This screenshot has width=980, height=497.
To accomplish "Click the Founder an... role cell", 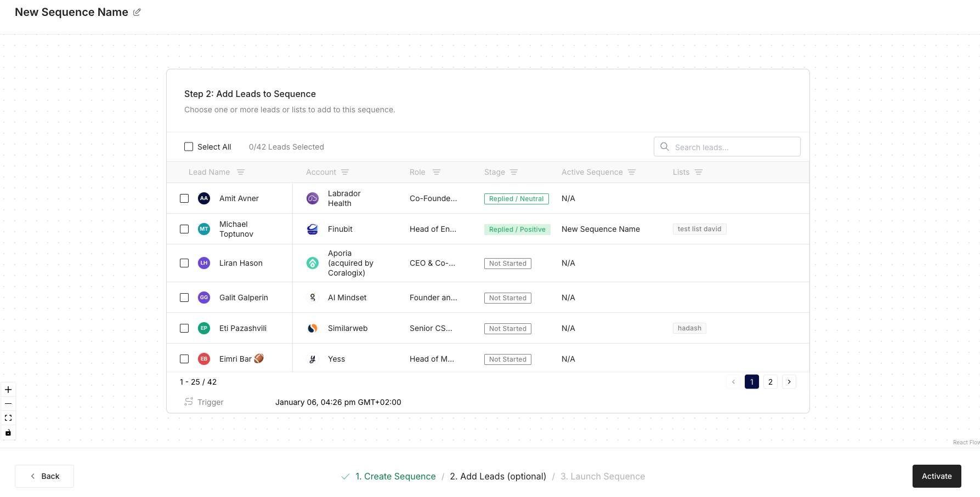I will pyautogui.click(x=433, y=298).
